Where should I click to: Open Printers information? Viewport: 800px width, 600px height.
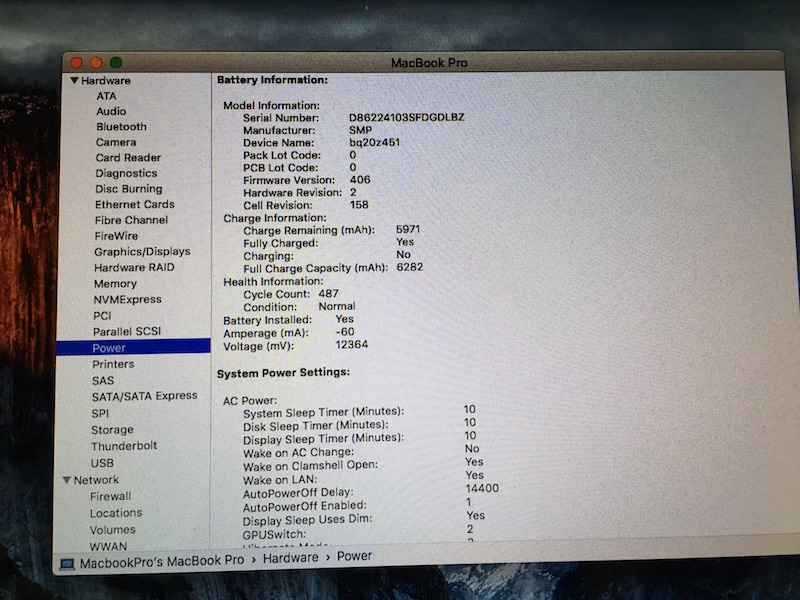(113, 364)
